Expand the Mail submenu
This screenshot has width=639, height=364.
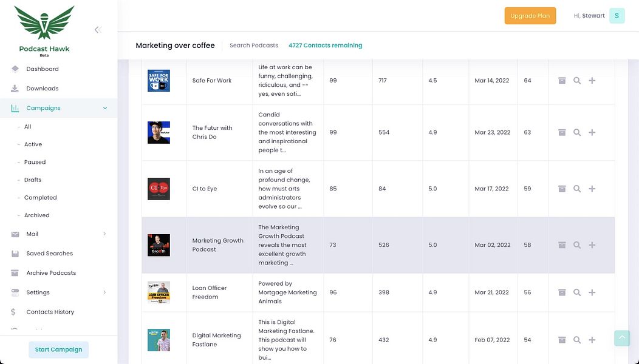pos(104,234)
